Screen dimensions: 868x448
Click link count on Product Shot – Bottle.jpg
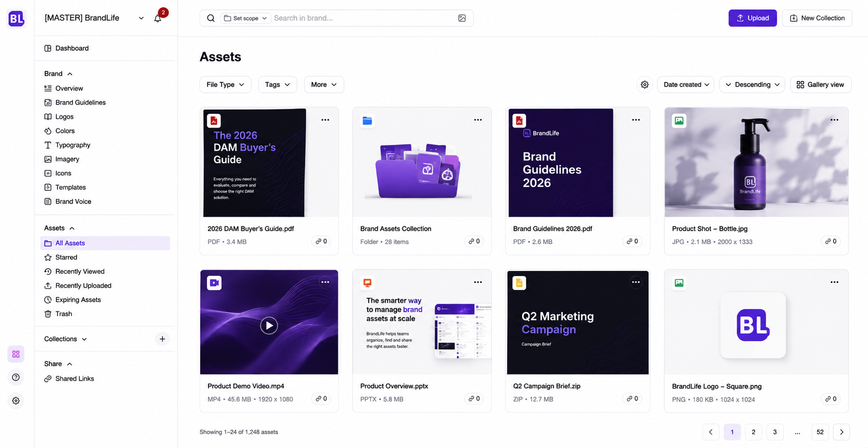click(x=831, y=241)
